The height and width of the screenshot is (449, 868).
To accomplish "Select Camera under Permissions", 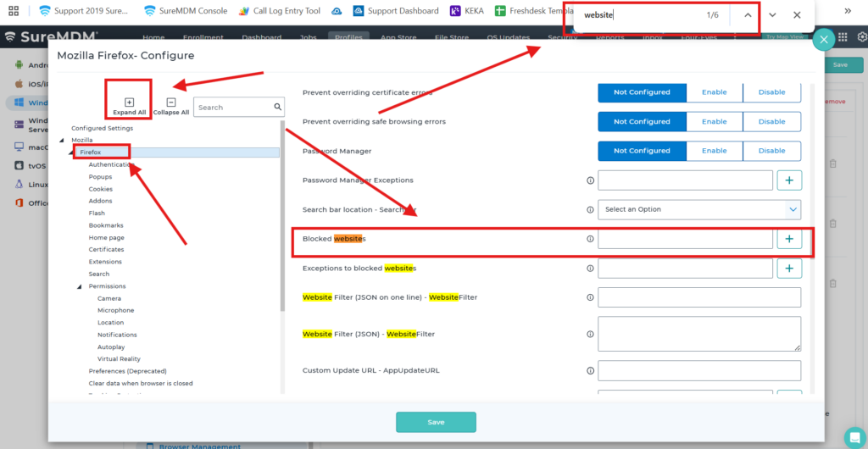I will click(x=109, y=298).
